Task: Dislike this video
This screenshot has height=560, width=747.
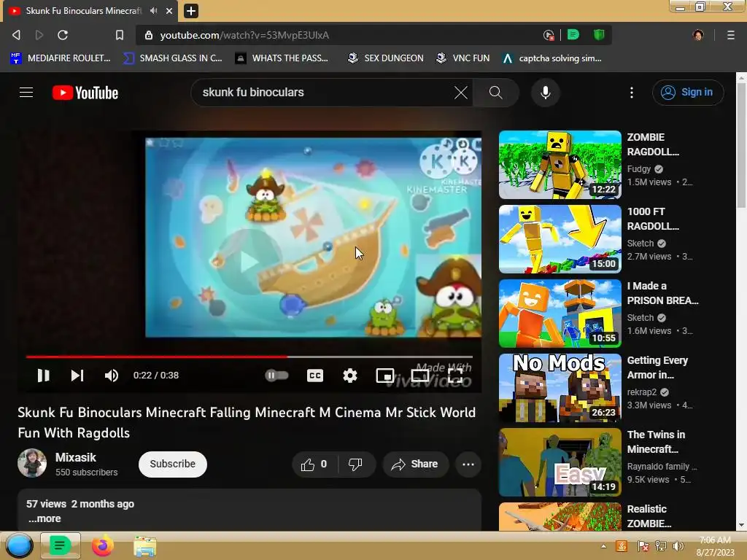Action: [x=356, y=464]
